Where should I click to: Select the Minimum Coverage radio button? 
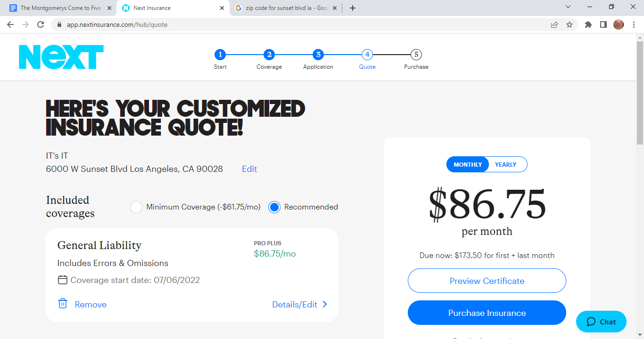click(136, 207)
